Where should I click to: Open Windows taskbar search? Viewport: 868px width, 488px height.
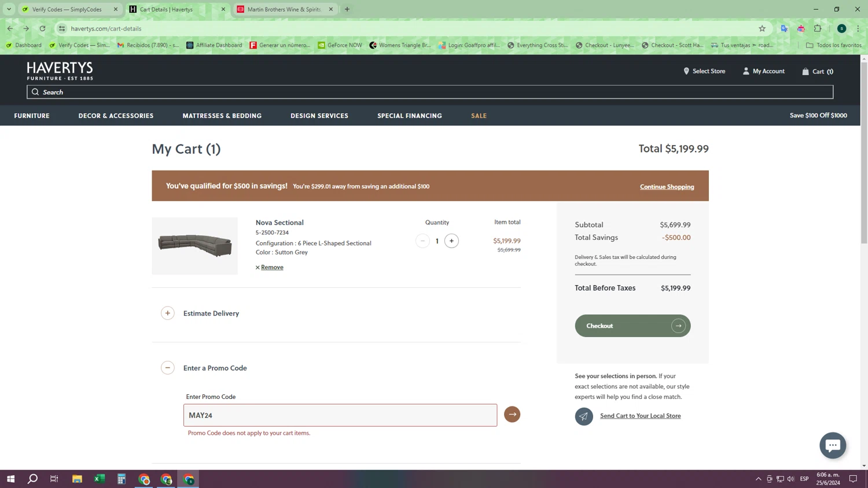click(x=32, y=479)
